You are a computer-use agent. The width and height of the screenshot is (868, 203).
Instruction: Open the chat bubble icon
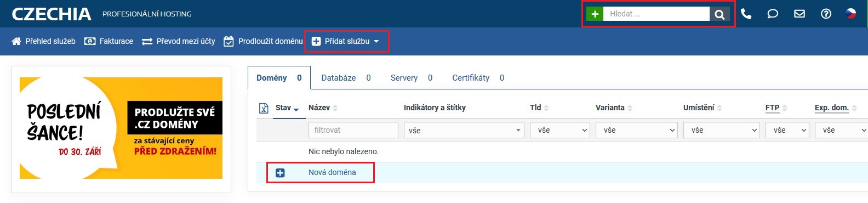(x=773, y=14)
